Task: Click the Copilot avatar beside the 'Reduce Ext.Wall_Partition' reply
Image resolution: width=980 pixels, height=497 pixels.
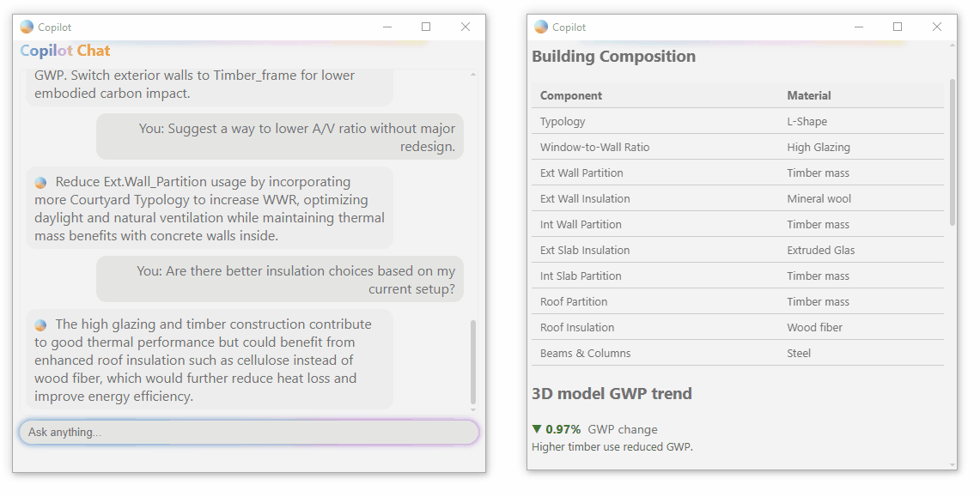Action: tap(40, 182)
